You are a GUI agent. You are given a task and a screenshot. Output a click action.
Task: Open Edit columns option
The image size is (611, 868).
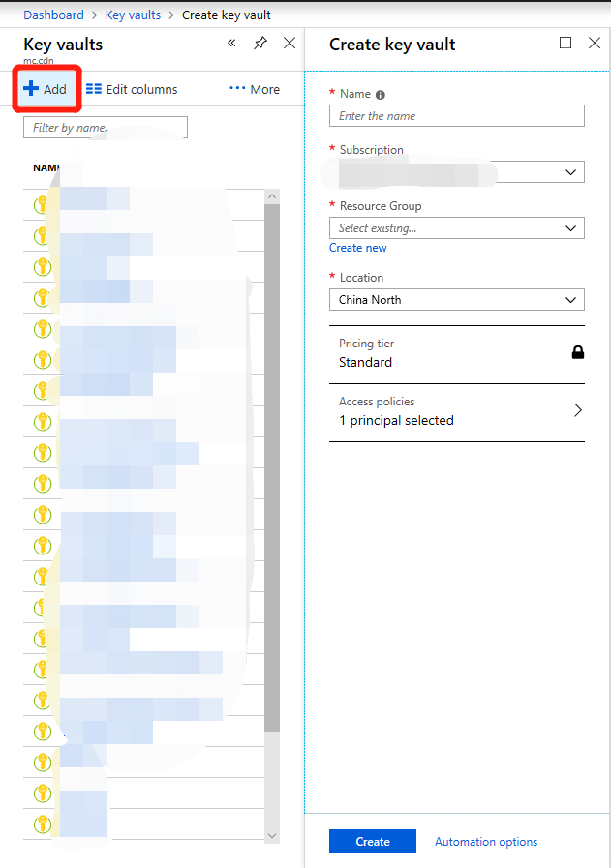click(132, 89)
